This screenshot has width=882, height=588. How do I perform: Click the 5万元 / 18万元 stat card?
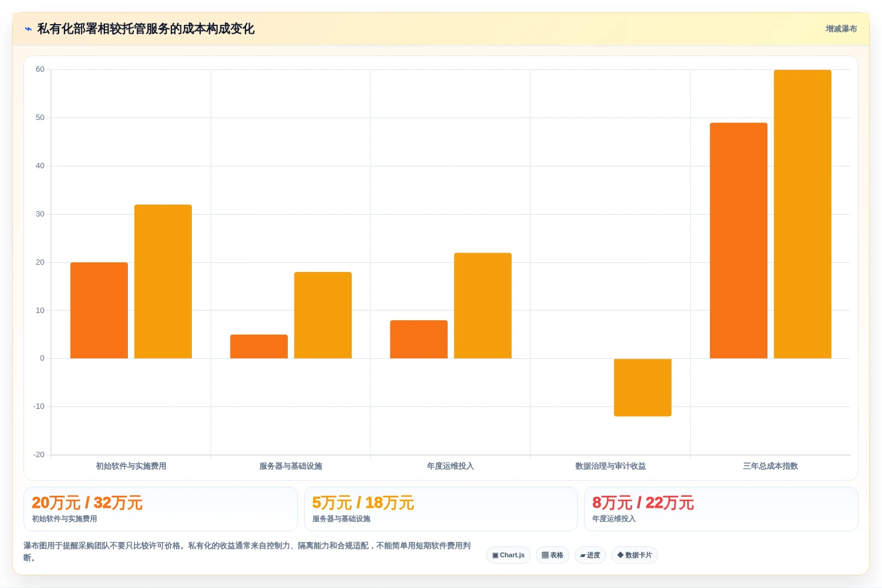coord(441,509)
